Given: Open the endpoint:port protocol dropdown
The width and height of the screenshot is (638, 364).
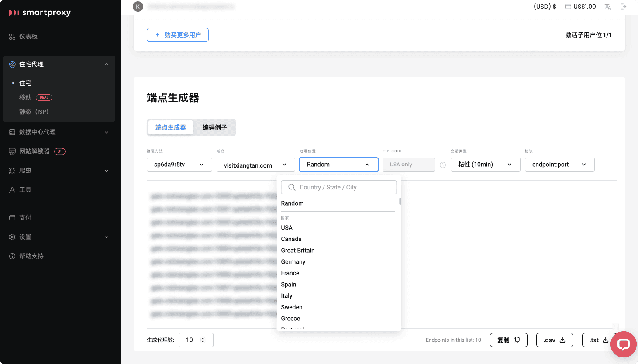Looking at the screenshot, I should coord(559,165).
